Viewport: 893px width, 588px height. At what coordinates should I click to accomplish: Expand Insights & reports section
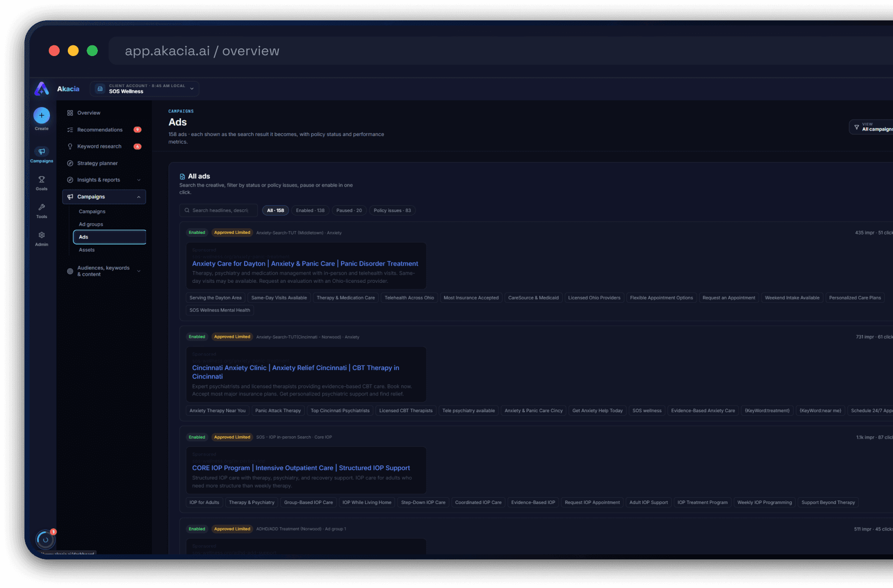[104, 180]
